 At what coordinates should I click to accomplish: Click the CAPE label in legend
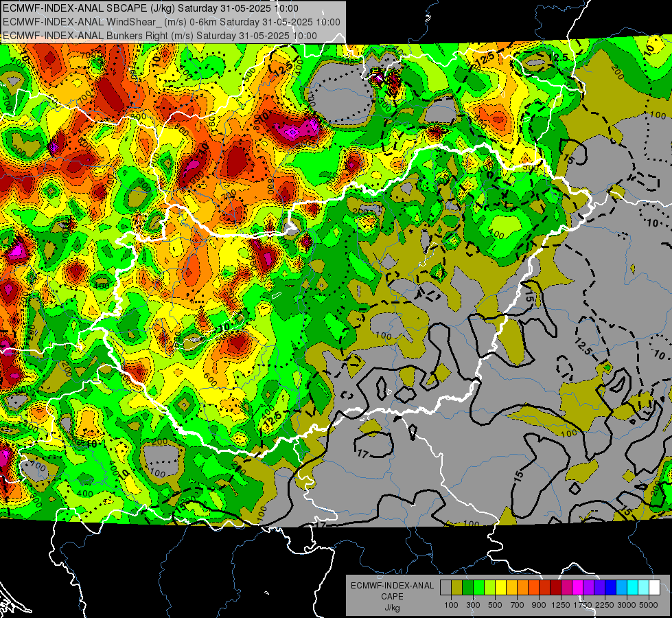[393, 596]
